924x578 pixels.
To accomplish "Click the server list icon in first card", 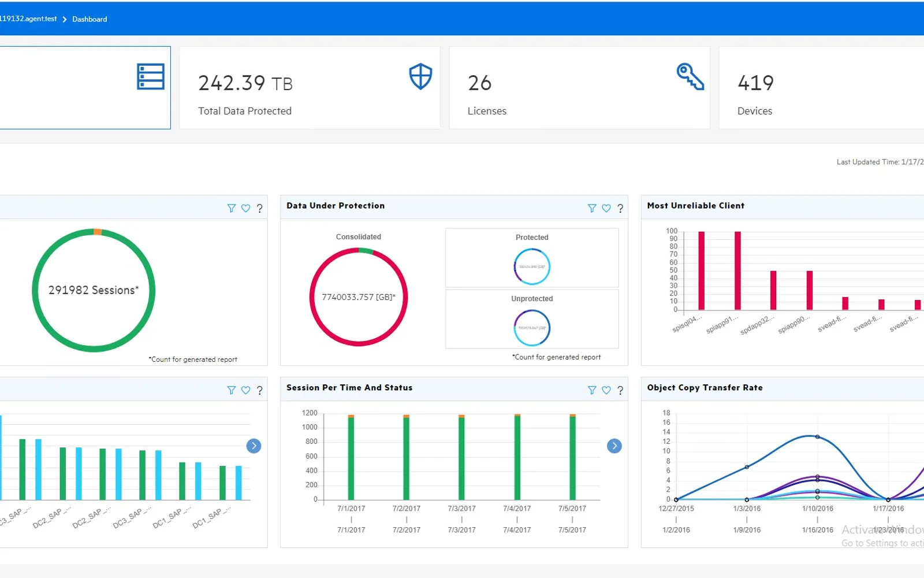I will click(151, 77).
